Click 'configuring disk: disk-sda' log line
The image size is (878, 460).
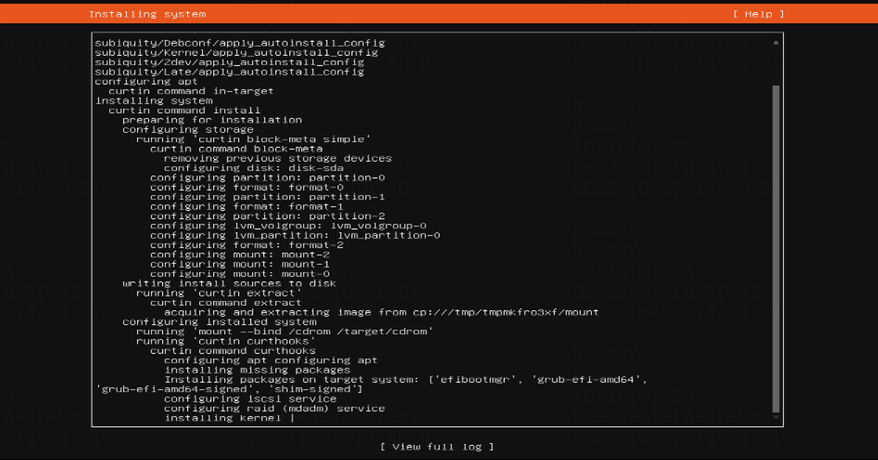point(254,168)
